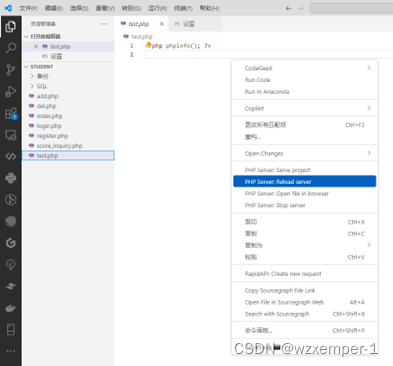Open the Docker whale icon view
The height and width of the screenshot is (366, 393).
click(x=11, y=308)
